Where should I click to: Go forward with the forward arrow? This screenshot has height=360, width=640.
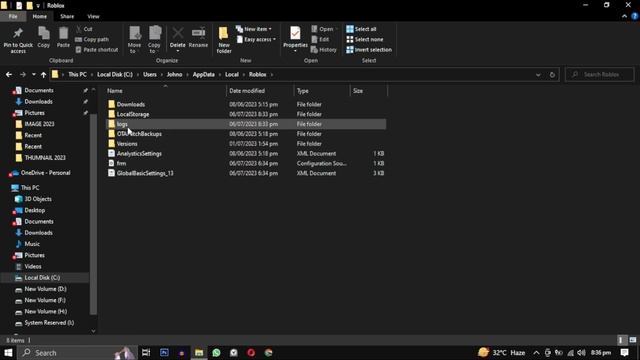pos(23,75)
